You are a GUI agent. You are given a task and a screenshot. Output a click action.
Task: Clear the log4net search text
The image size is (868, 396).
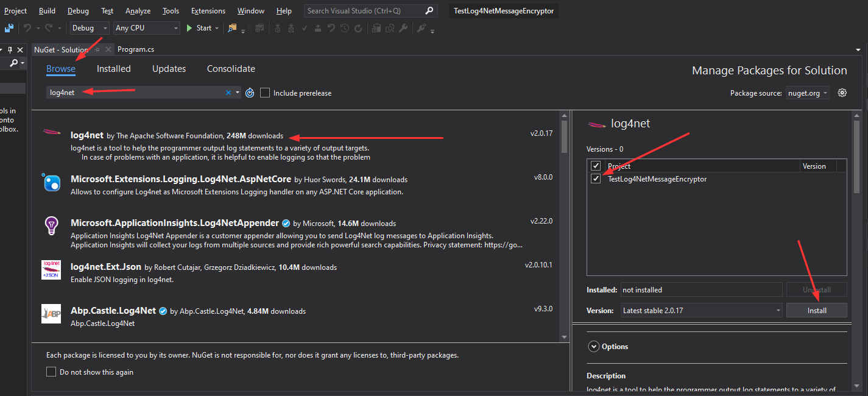(x=228, y=93)
